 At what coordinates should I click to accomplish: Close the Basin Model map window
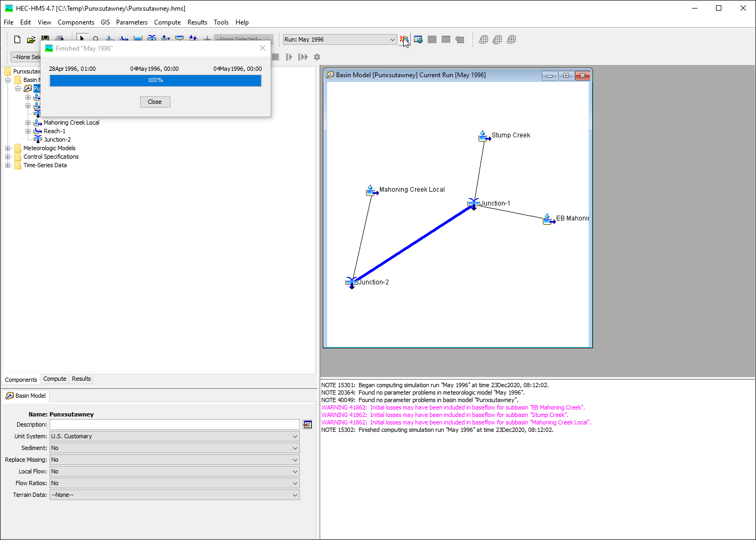[582, 76]
